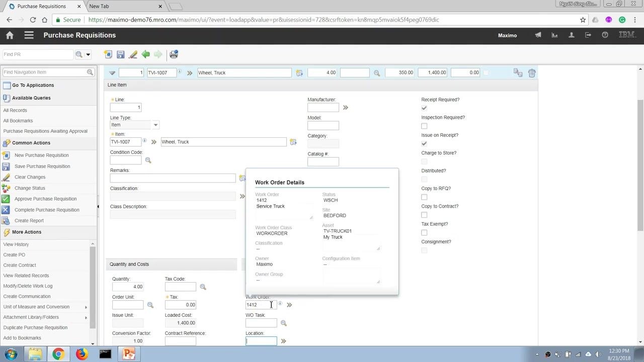Screen dimensions: 644x362
Task: Go to previous record green arrow
Action: coord(145,54)
